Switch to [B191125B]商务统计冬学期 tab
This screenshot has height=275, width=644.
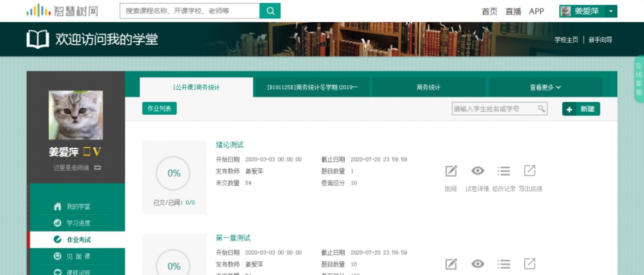tap(312, 87)
